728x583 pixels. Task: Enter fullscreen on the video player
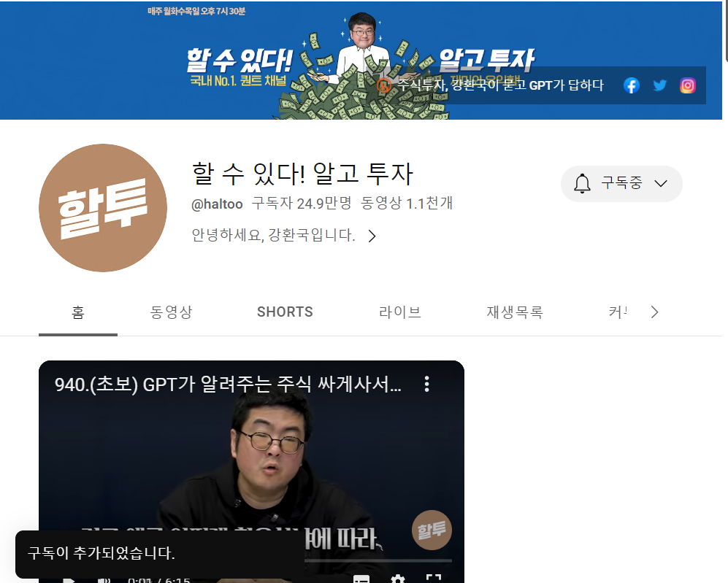coord(433,579)
